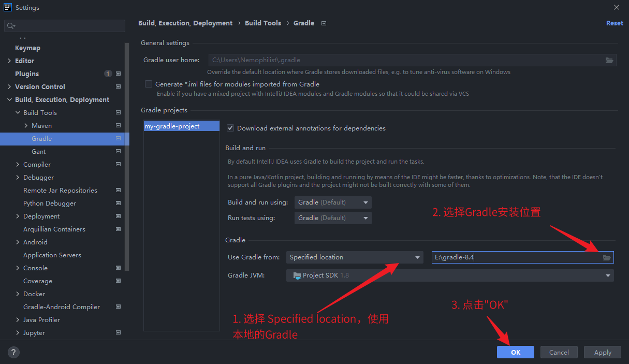Viewport: 629px width, 364px height.
Task: Click project-level icon next to Plugins
Action: pos(118,74)
